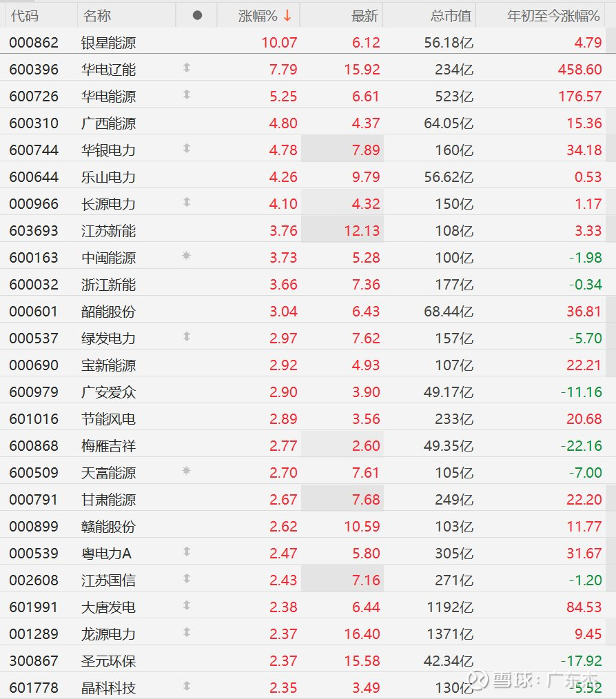
Task: Click the marker icon on 粤电力A row
Action: click(x=187, y=551)
